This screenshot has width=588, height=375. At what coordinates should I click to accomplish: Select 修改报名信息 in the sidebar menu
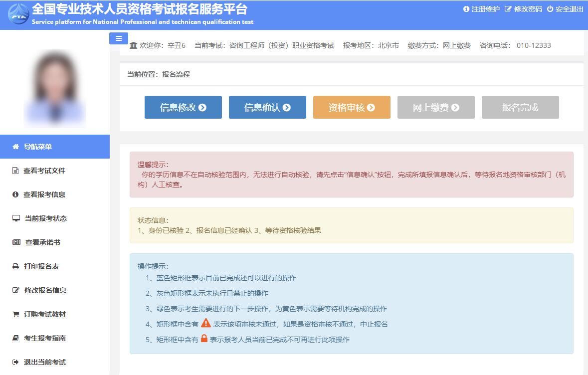tap(45, 290)
